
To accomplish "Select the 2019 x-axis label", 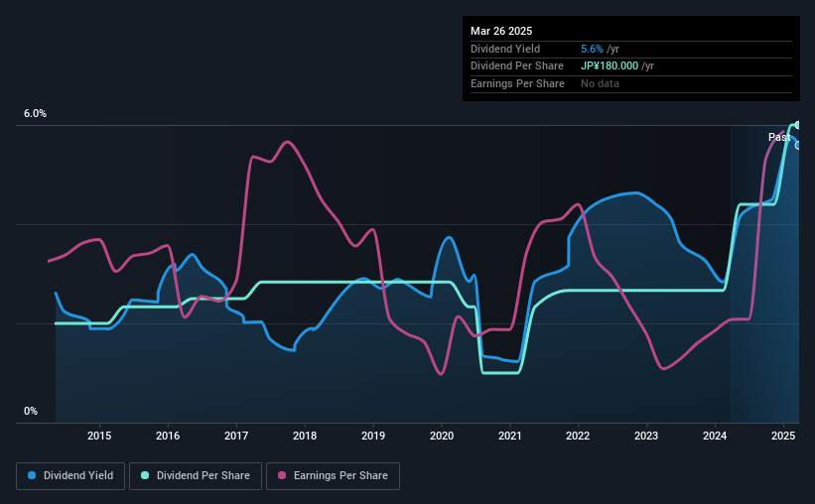I will point(373,436).
